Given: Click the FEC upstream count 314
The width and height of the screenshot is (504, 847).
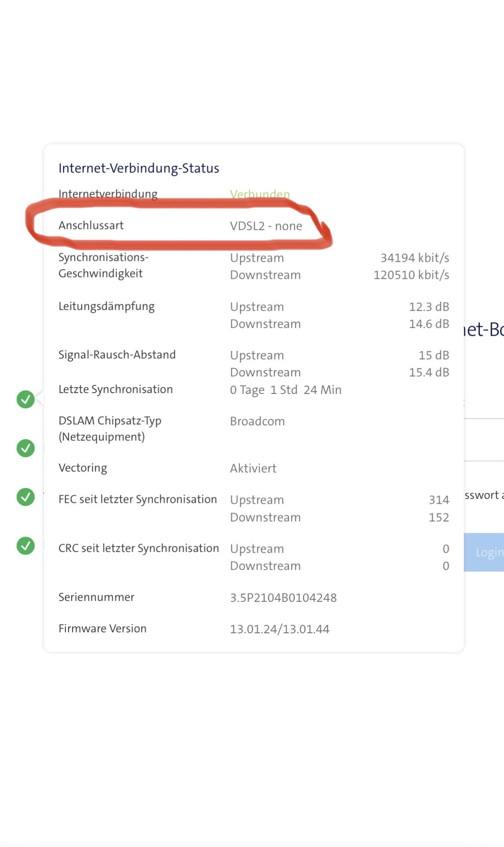Looking at the screenshot, I should point(439,500).
